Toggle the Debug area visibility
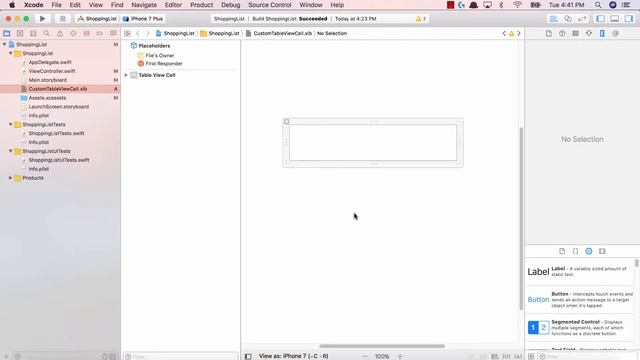 614,19
